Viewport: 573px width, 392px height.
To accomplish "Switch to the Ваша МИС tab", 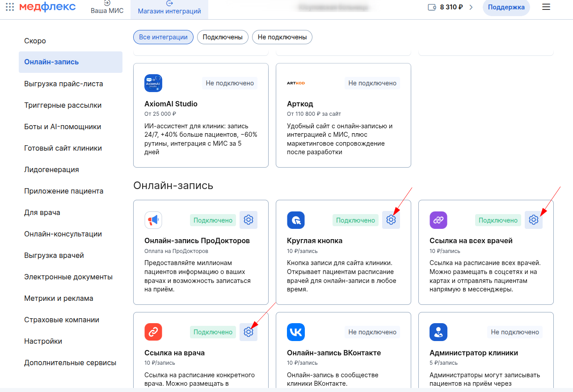I will 107,8.
